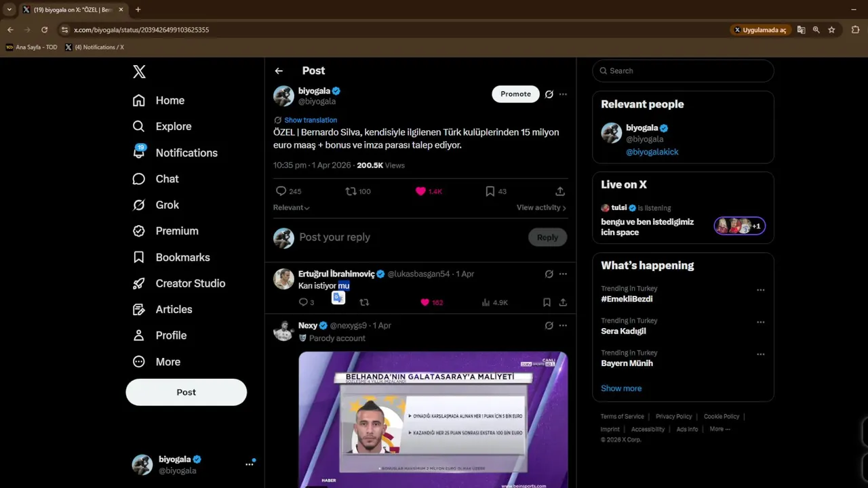Open Articles from the sidebar
The image size is (868, 488).
coord(163,309)
